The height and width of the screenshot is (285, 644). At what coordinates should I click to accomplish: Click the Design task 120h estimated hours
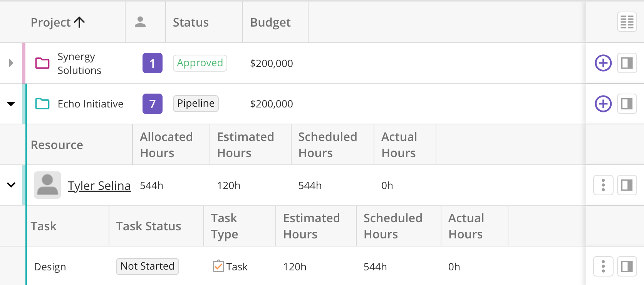[x=295, y=267]
